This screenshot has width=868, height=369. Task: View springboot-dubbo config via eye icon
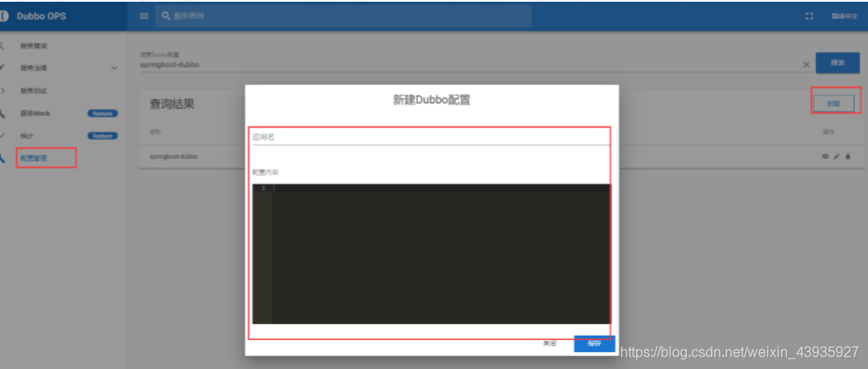[825, 156]
